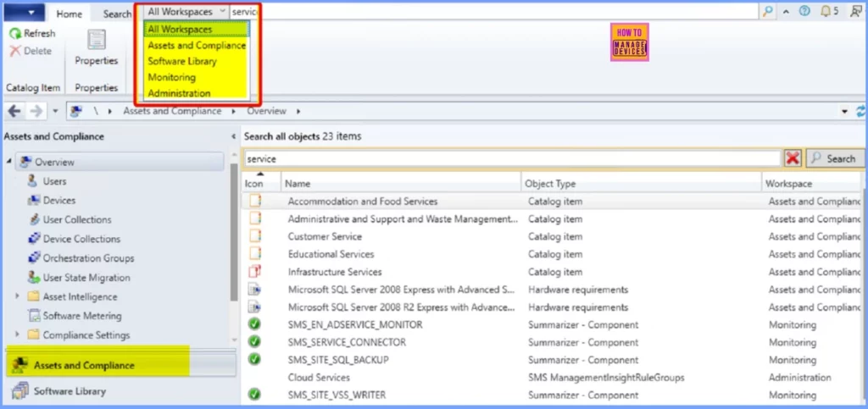Click the Software Metering icon

34,316
